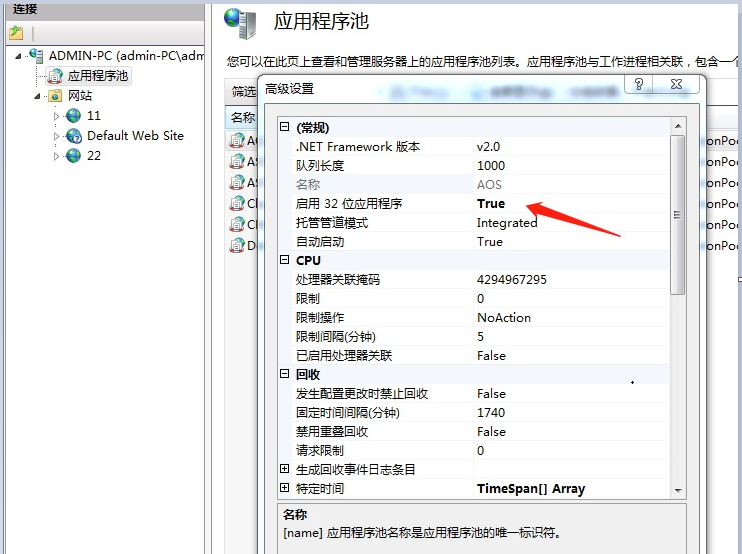
Task: Click the property grid vertical scrollbar thumb
Action: click(x=678, y=215)
